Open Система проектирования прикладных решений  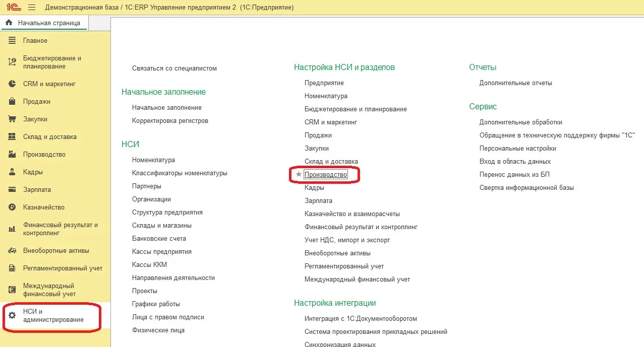click(x=376, y=331)
